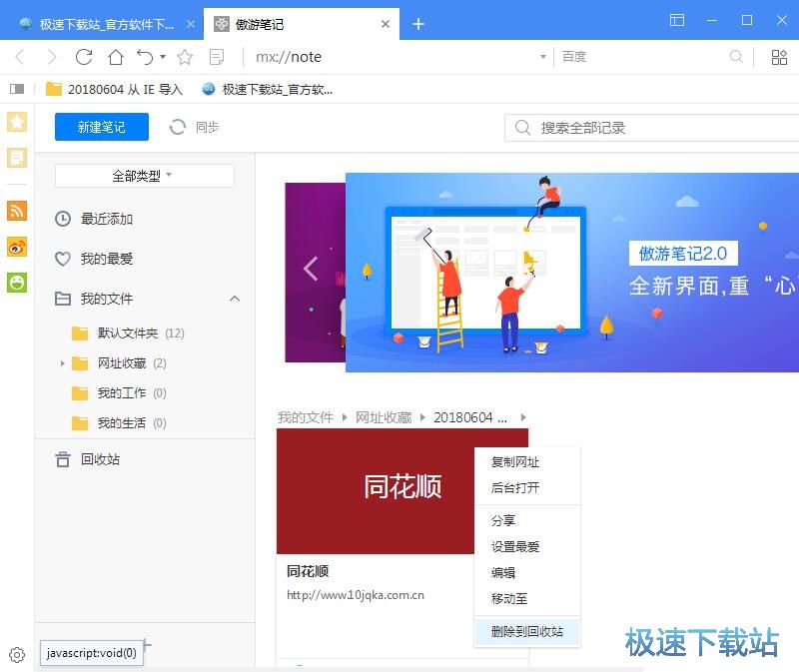Screen dimensions: 799x672
Task: Choose 删除到回收站 from the context menu
Action: (x=527, y=632)
